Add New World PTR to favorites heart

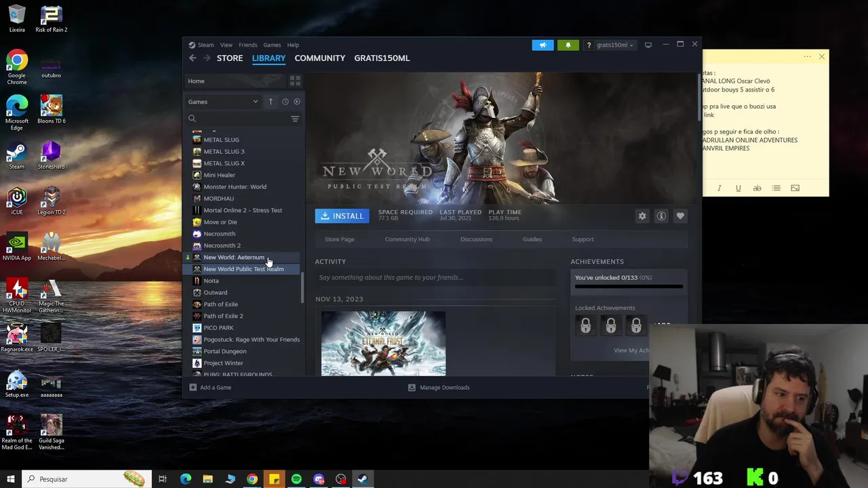coord(680,216)
